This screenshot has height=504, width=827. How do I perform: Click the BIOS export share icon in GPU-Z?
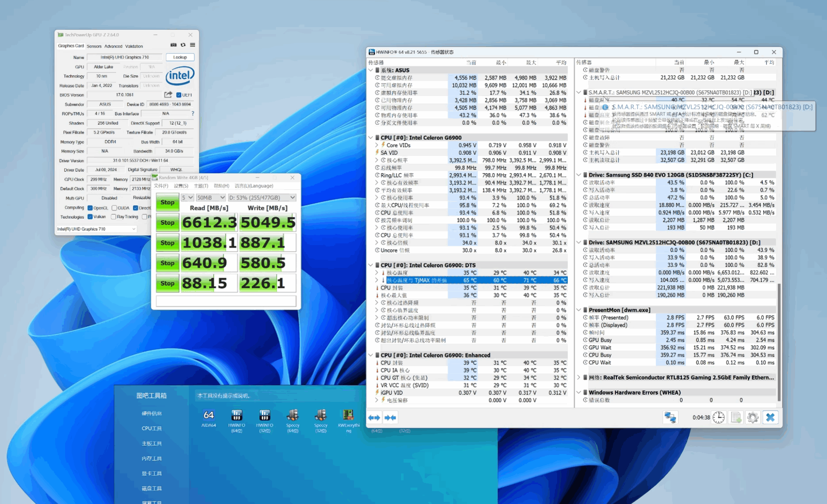point(168,95)
